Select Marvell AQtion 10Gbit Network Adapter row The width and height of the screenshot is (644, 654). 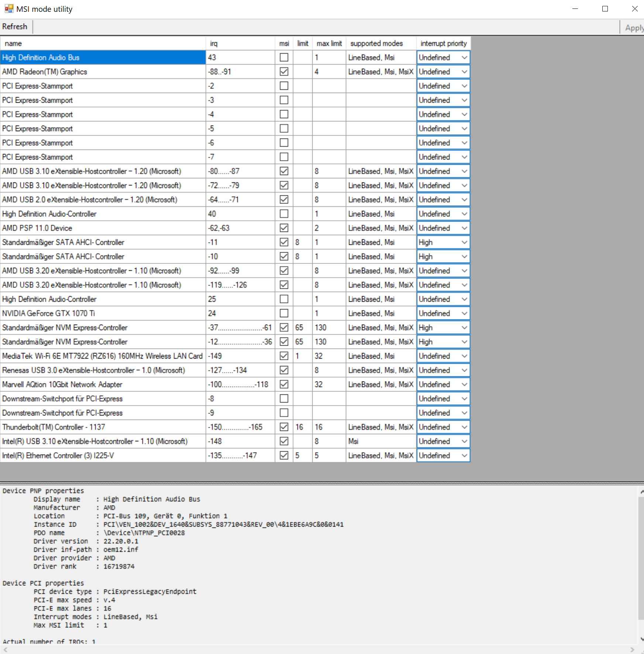[x=103, y=384]
